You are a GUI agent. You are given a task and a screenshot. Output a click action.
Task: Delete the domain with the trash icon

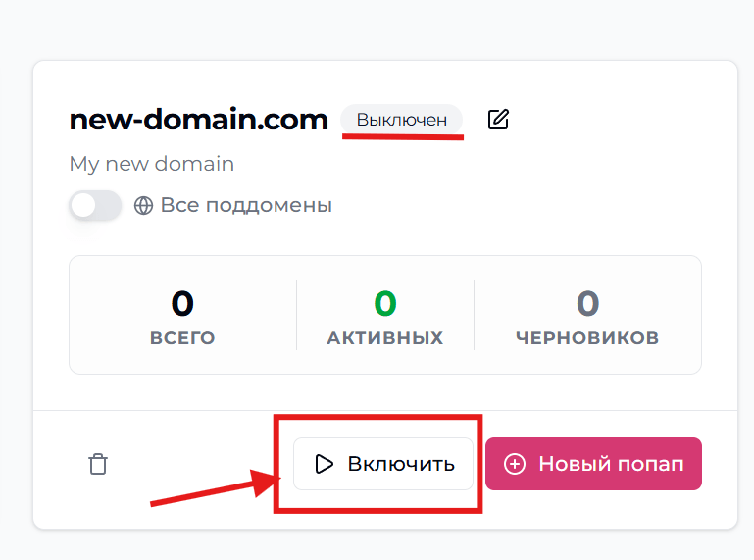[x=98, y=464]
